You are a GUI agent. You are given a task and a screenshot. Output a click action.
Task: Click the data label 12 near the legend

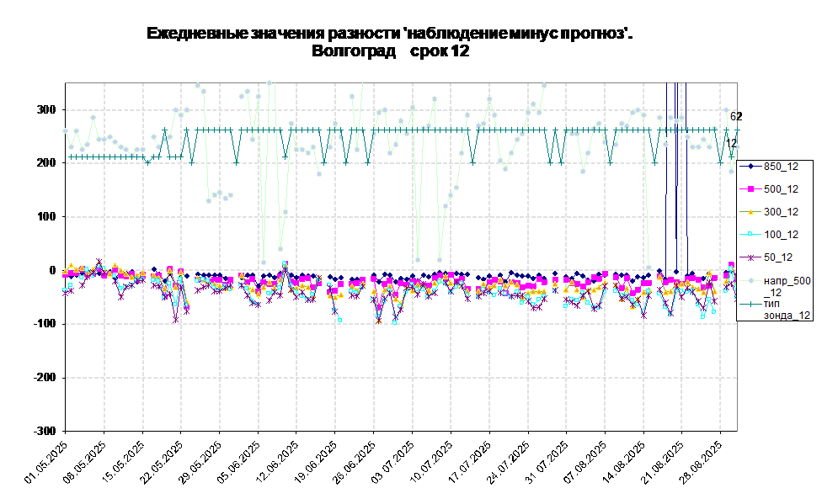tap(731, 144)
